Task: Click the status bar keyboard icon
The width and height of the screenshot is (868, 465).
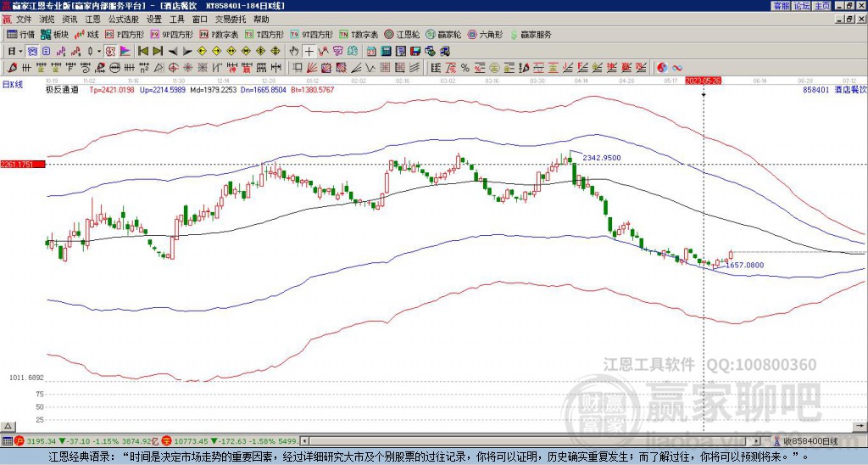Action: tap(7, 441)
